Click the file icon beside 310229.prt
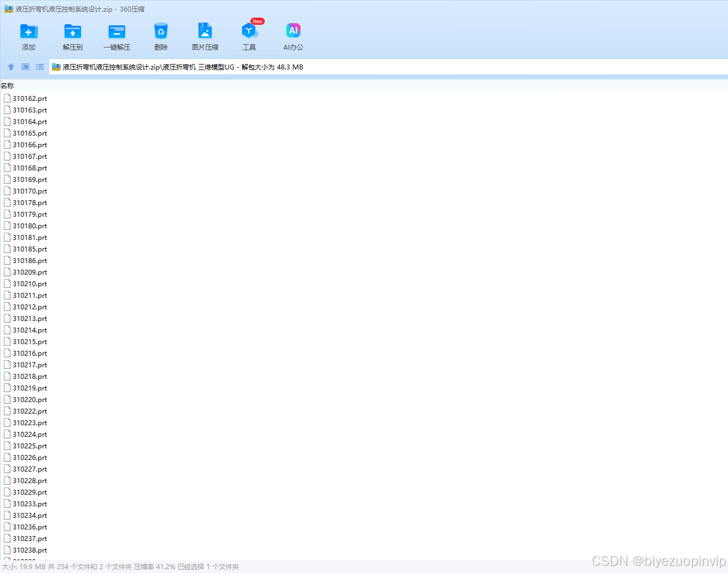728x573 pixels. coord(7,492)
